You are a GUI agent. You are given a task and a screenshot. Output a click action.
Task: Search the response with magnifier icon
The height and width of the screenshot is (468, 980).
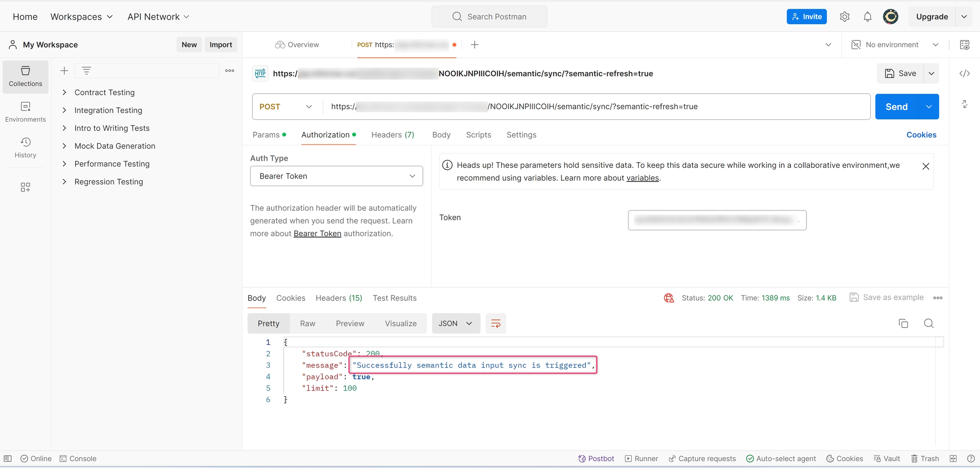tap(929, 323)
